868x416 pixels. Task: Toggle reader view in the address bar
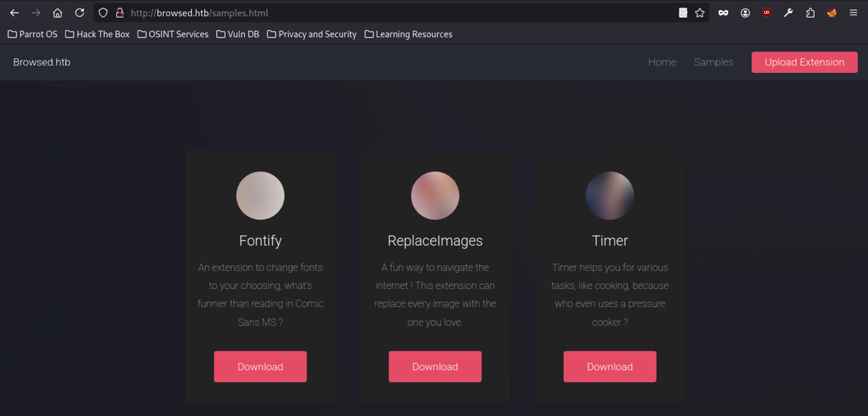pos(683,13)
